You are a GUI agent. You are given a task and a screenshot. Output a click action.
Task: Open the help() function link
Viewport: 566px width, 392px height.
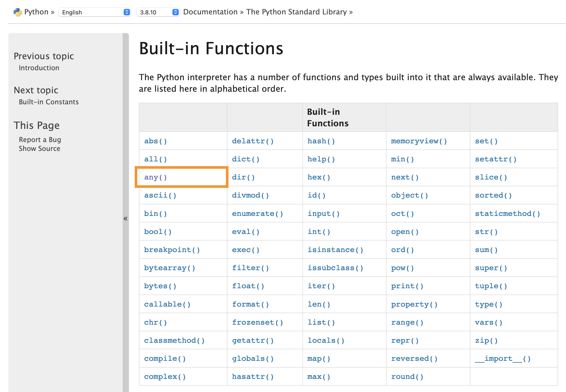tap(321, 159)
